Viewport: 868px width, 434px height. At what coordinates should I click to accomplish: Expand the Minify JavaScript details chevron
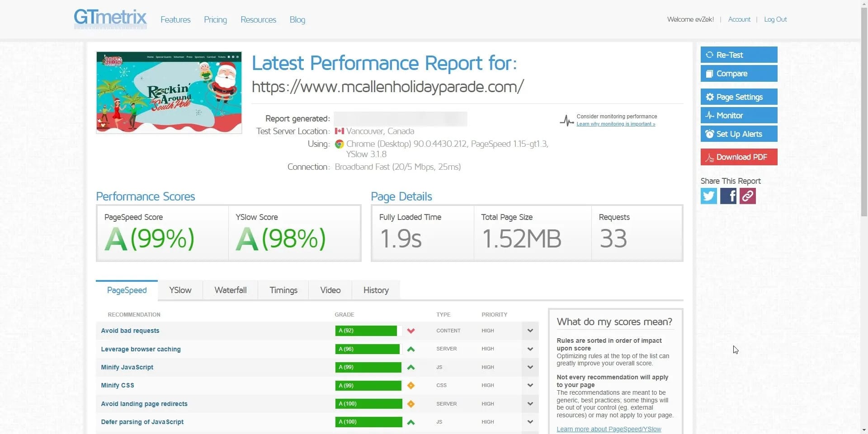tap(530, 368)
